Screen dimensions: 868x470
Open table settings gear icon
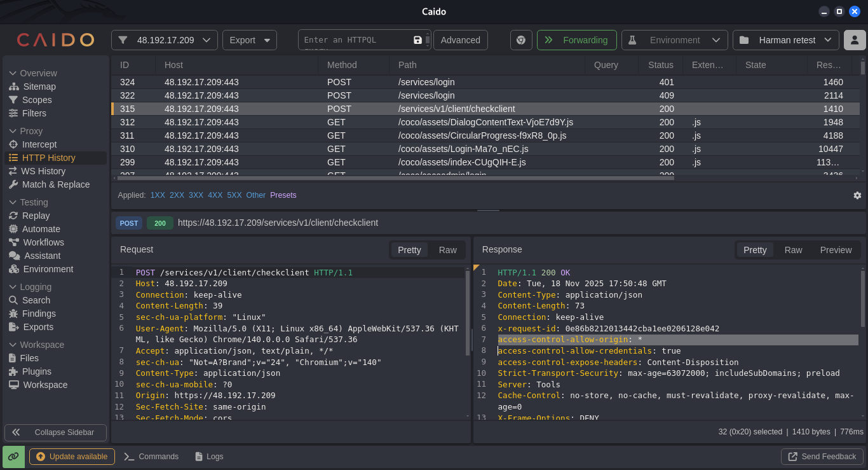[857, 195]
